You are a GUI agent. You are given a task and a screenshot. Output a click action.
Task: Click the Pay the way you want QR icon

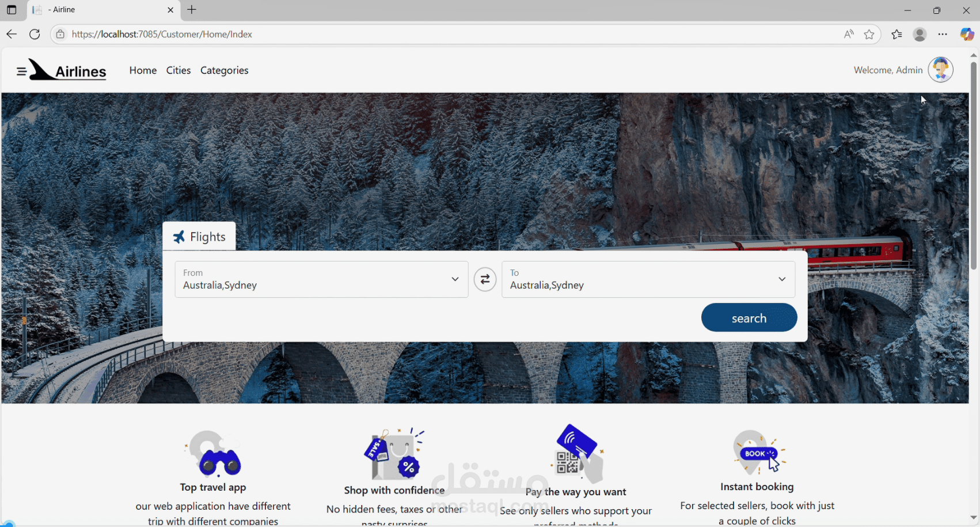coord(577,453)
